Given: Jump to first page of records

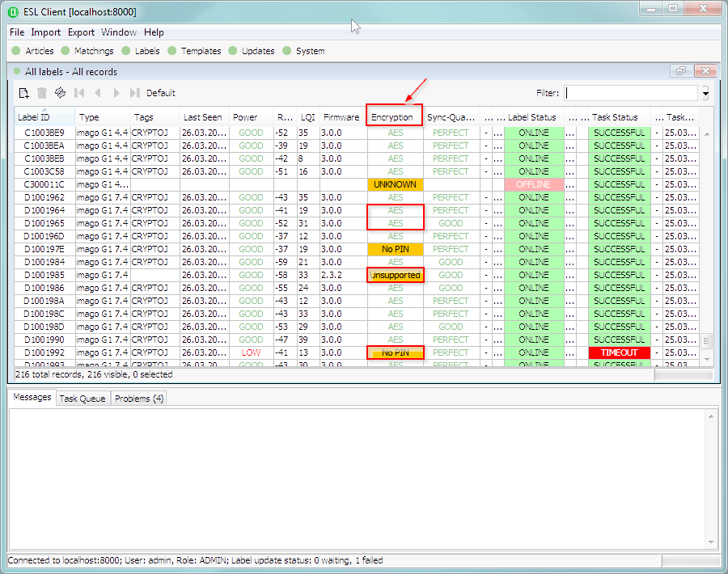Looking at the screenshot, I should [x=79, y=93].
